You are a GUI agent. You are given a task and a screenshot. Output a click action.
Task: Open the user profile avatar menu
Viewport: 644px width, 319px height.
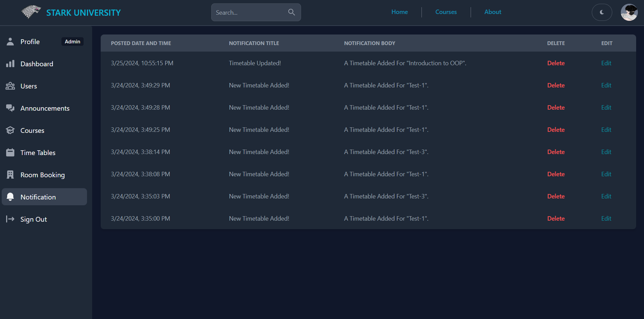[629, 12]
